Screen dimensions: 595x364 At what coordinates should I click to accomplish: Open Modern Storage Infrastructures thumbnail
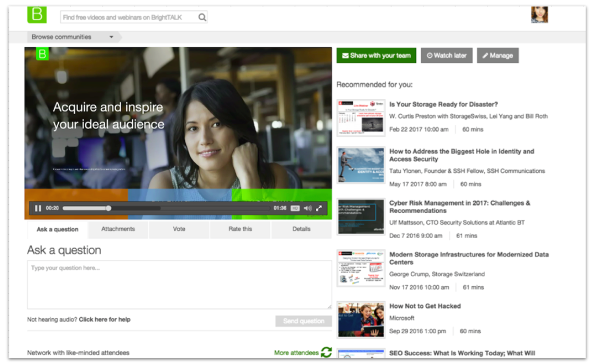click(361, 268)
